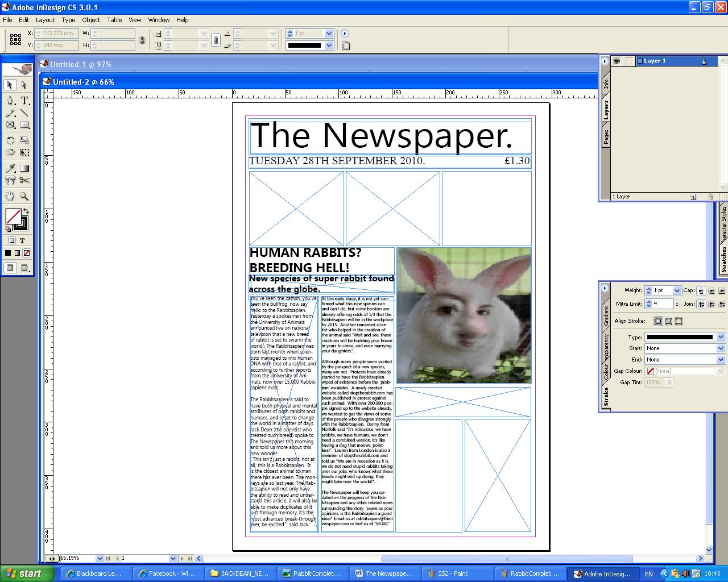Enable the rounded cap option
The height and width of the screenshot is (582, 728).
click(x=712, y=290)
